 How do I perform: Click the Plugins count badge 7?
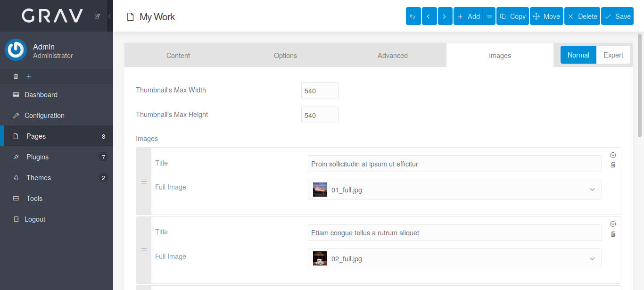[x=103, y=157]
